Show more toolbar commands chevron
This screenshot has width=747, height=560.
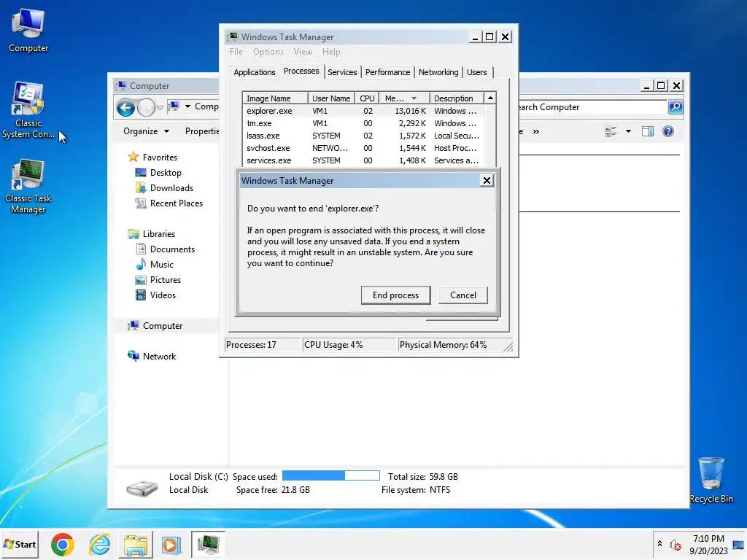click(536, 131)
